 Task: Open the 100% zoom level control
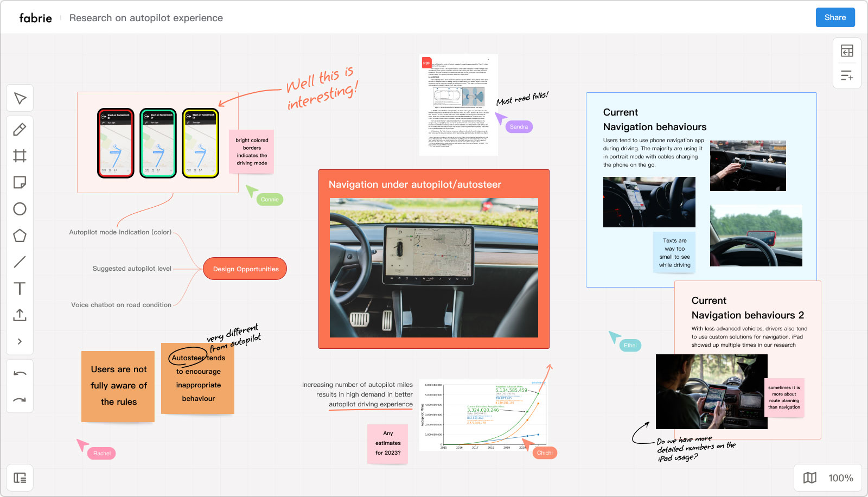click(840, 478)
